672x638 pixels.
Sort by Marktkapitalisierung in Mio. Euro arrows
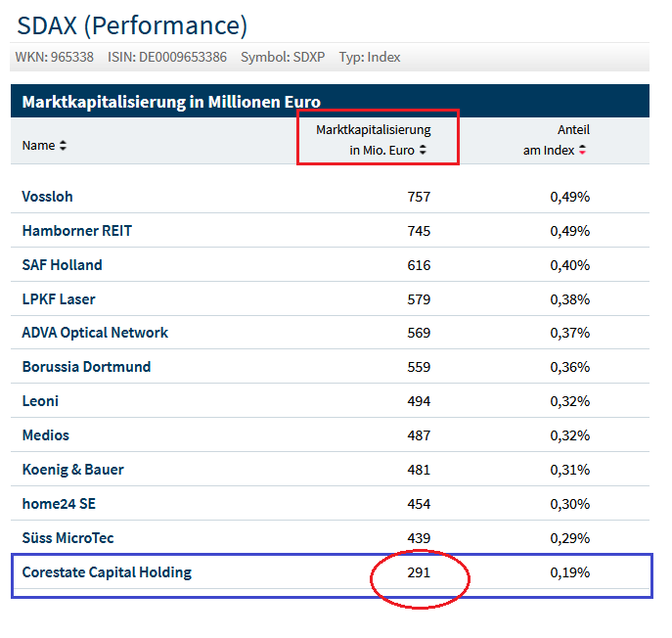pos(424,151)
